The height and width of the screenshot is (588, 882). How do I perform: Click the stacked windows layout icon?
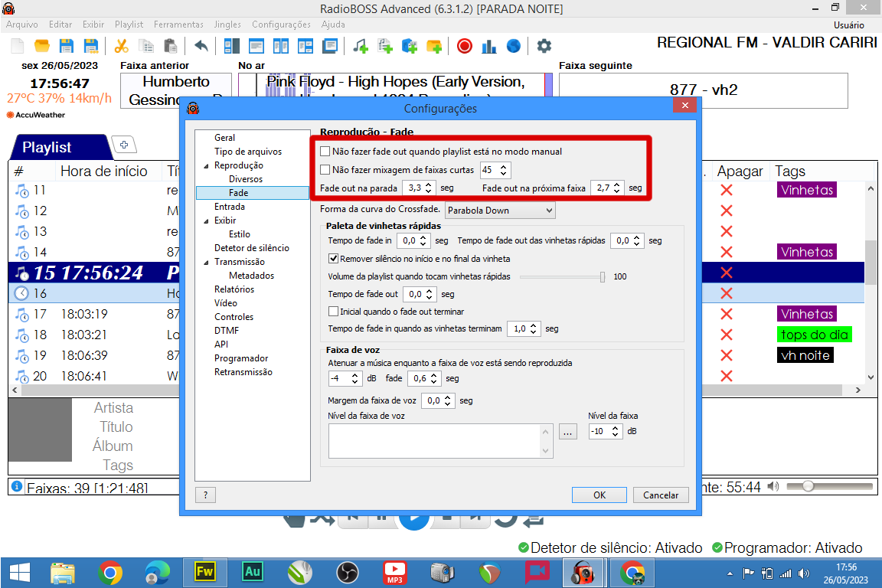tap(330, 46)
